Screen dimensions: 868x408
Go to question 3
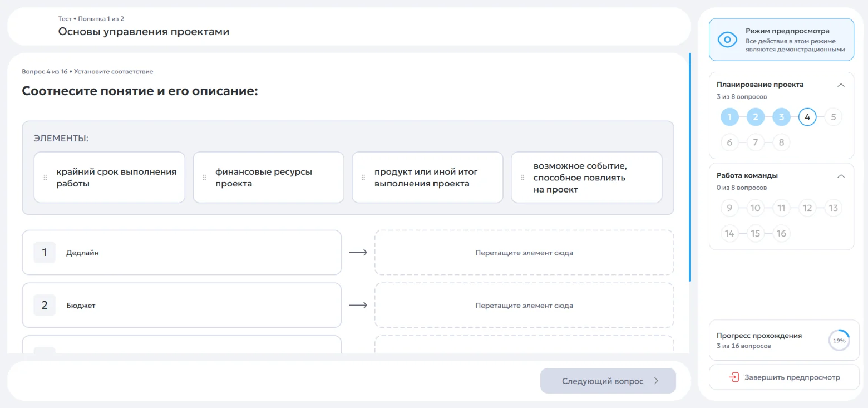[781, 117]
